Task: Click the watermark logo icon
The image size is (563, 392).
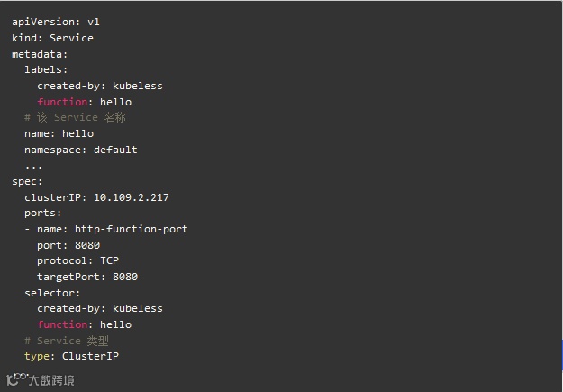Action: pyautogui.click(x=17, y=379)
